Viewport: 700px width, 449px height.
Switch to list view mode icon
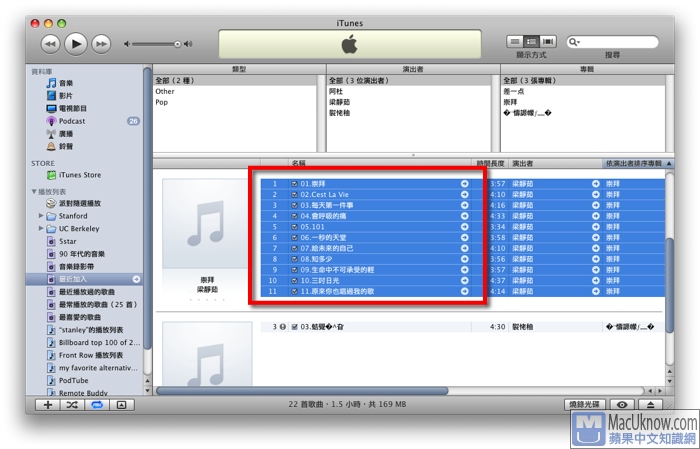[515, 42]
